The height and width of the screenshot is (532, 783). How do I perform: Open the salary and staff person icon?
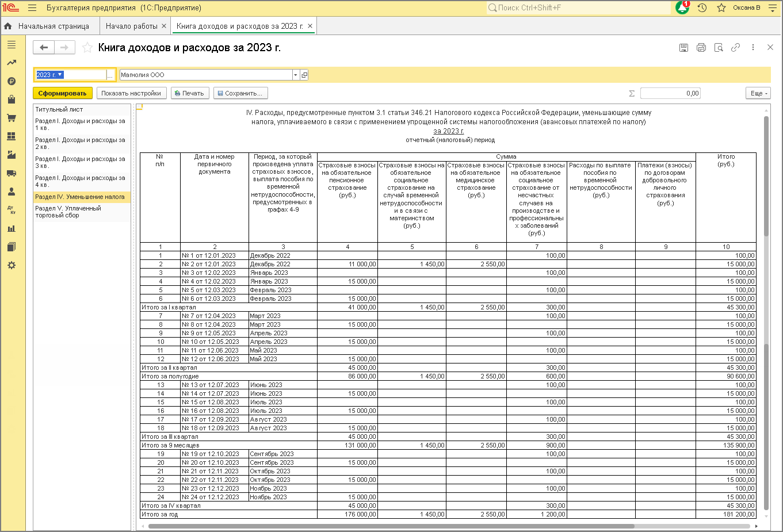[x=12, y=192]
